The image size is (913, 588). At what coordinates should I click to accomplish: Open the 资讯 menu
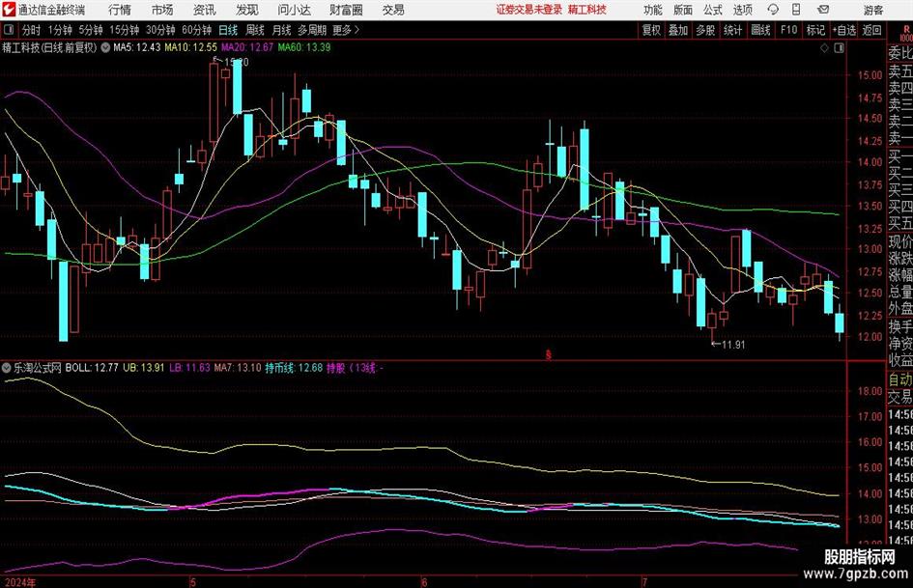(205, 10)
